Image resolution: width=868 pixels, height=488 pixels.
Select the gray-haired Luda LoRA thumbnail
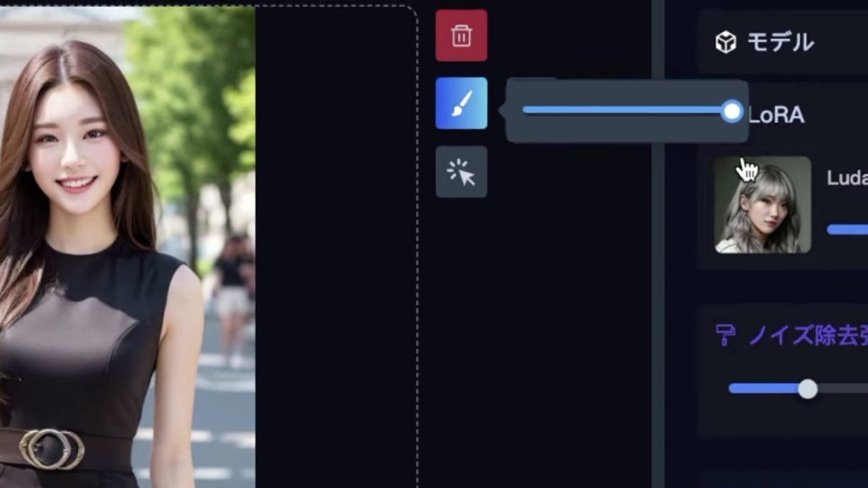(763, 205)
